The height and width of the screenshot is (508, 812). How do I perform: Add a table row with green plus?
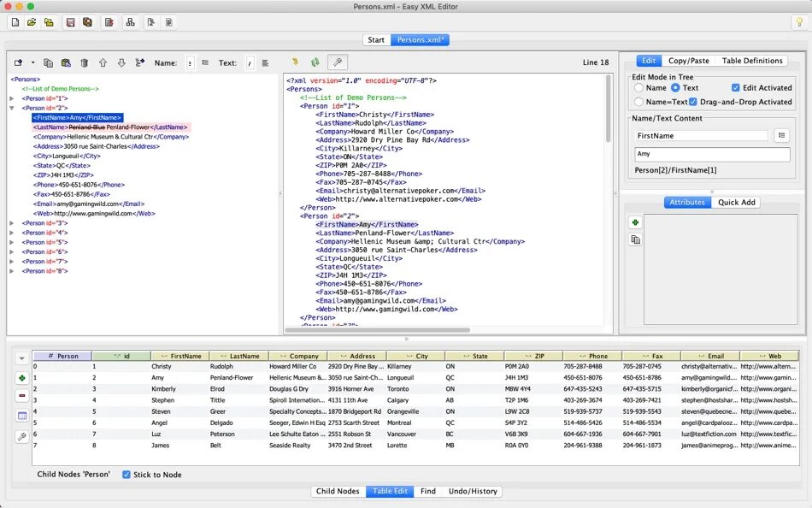point(21,378)
